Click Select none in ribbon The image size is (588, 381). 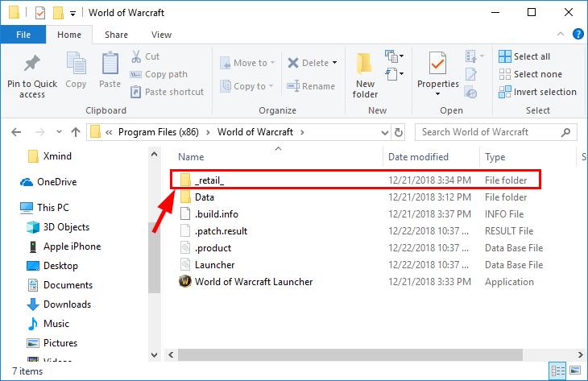pyautogui.click(x=530, y=74)
